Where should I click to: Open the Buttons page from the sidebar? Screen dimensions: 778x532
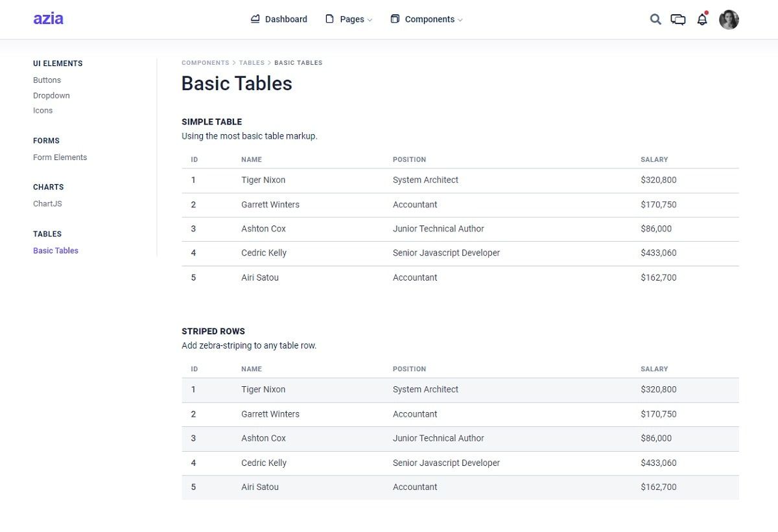pyautogui.click(x=47, y=80)
